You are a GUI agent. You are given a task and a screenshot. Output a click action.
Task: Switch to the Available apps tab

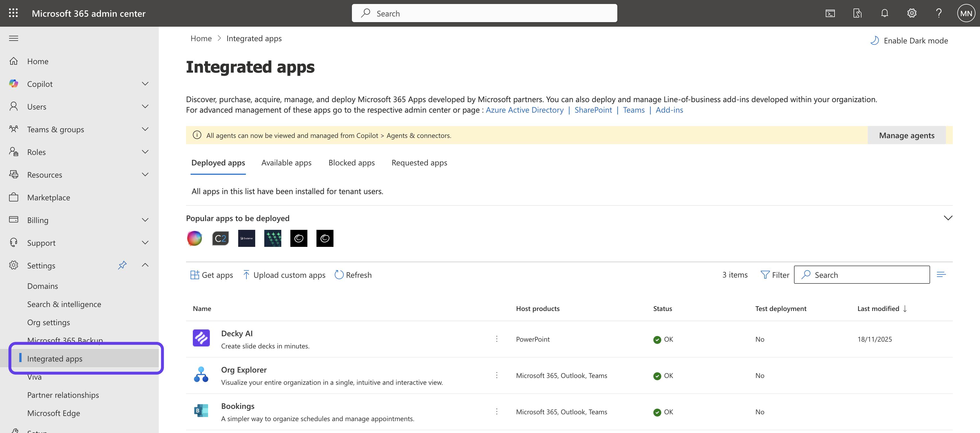coord(286,163)
